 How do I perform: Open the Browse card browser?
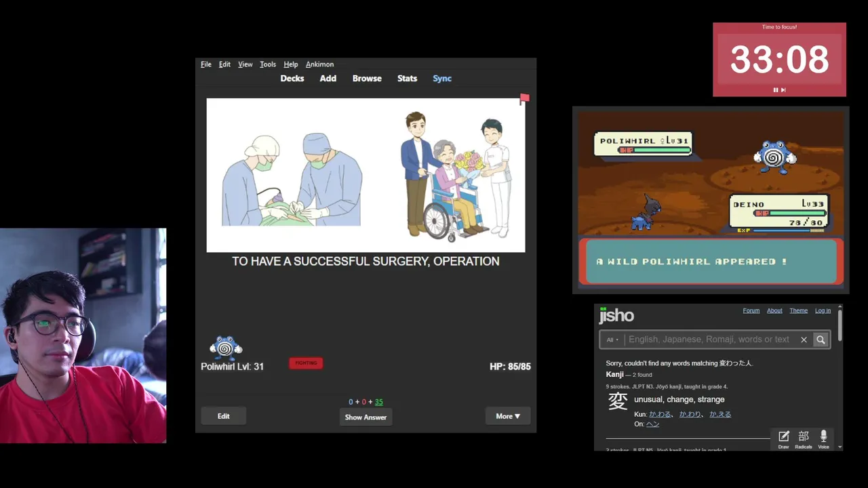tap(367, 79)
